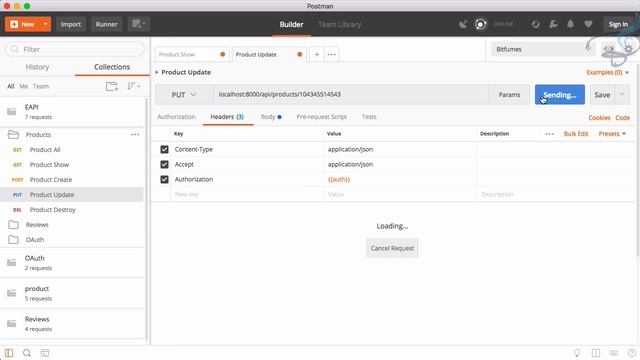Click the environment quick look eye icon
Viewport: 640px width, 360px height.
click(x=609, y=49)
